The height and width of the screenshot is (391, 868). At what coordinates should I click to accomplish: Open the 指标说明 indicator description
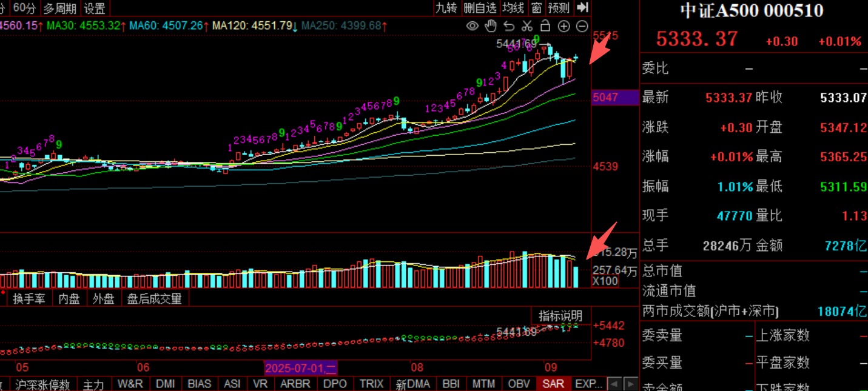click(560, 316)
